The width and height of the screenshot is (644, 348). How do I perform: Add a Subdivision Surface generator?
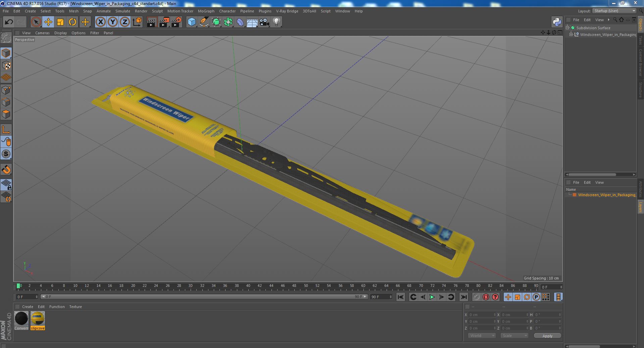(216, 22)
